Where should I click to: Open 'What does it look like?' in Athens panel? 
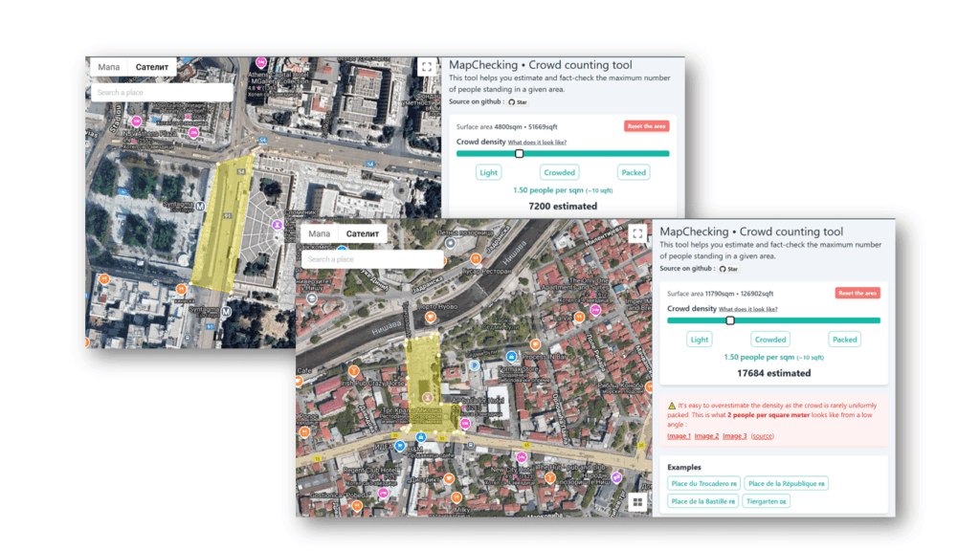pyautogui.click(x=537, y=143)
